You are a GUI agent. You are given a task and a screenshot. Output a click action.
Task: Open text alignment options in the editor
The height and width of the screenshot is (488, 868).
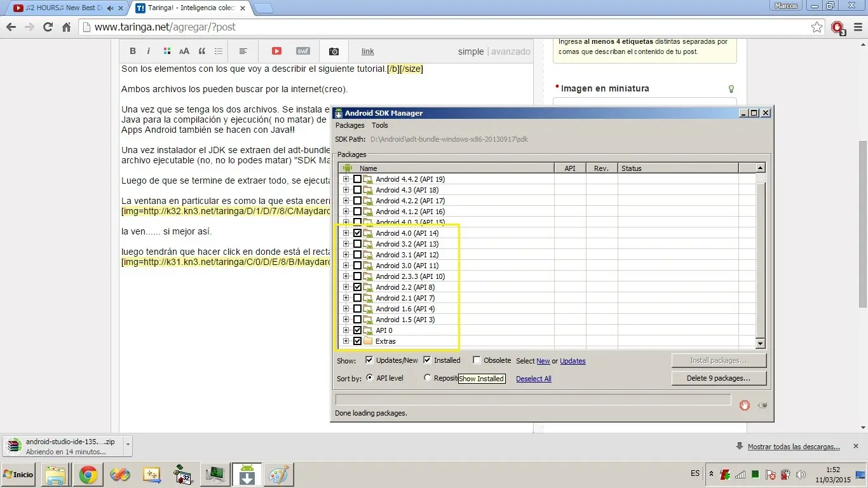pyautogui.click(x=243, y=51)
